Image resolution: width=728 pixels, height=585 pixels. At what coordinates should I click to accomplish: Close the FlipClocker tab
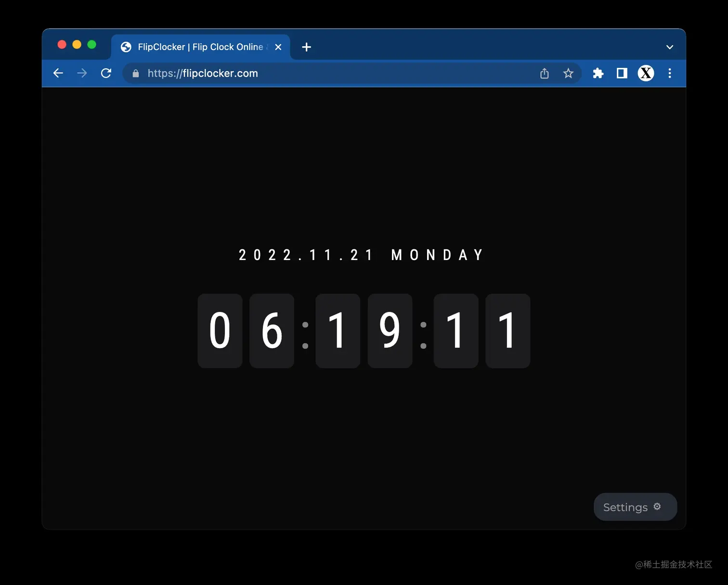point(278,47)
